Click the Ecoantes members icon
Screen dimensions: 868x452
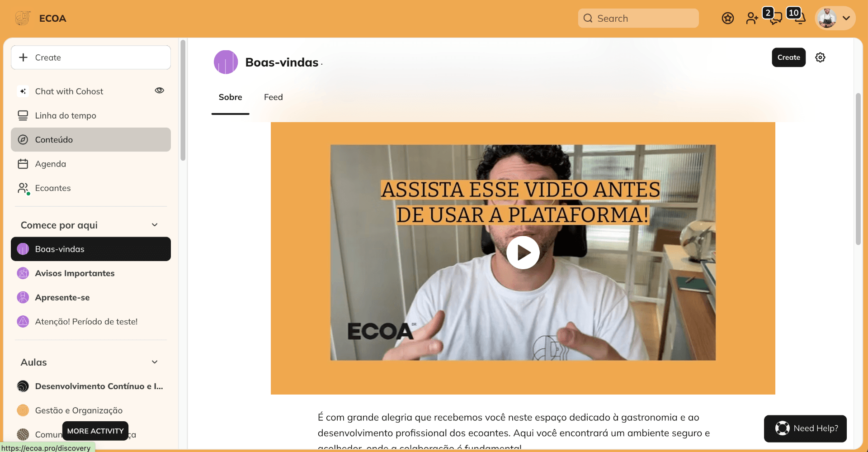[x=23, y=188]
